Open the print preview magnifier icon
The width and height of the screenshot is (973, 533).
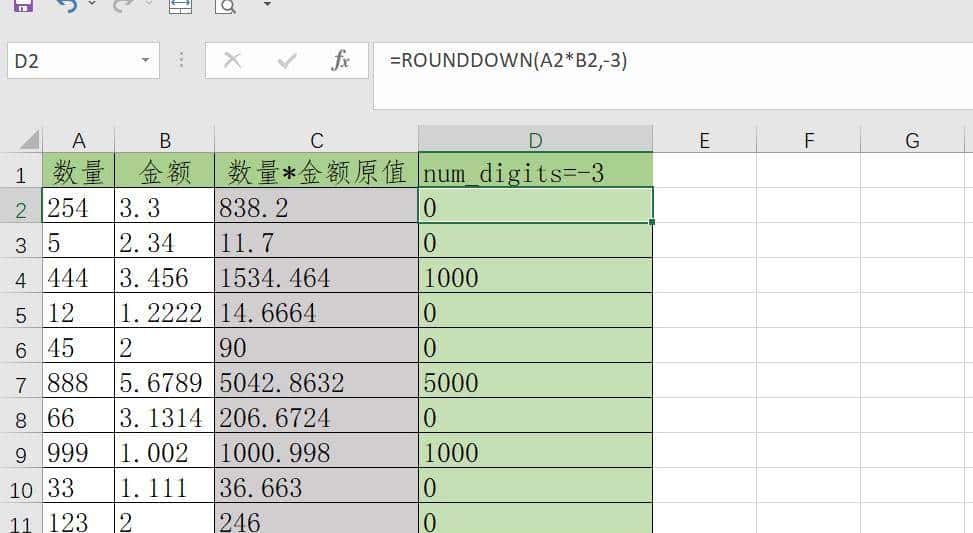(x=225, y=6)
